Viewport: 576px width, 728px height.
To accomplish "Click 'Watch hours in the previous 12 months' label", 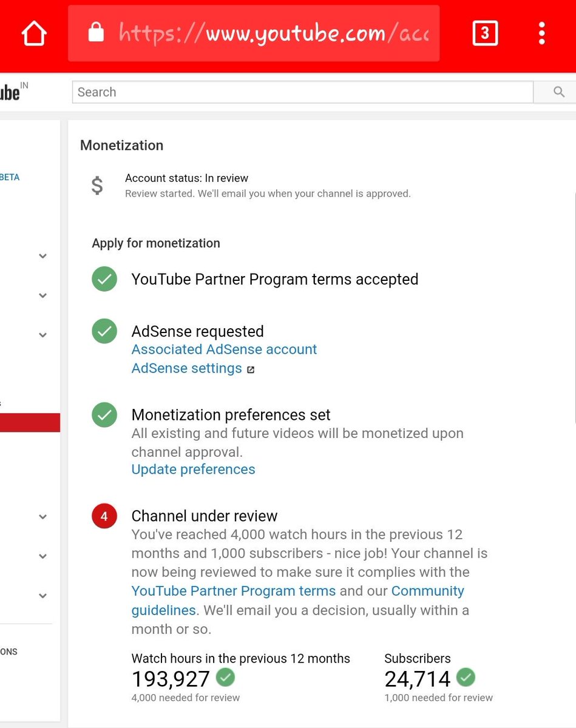I will coord(241,659).
